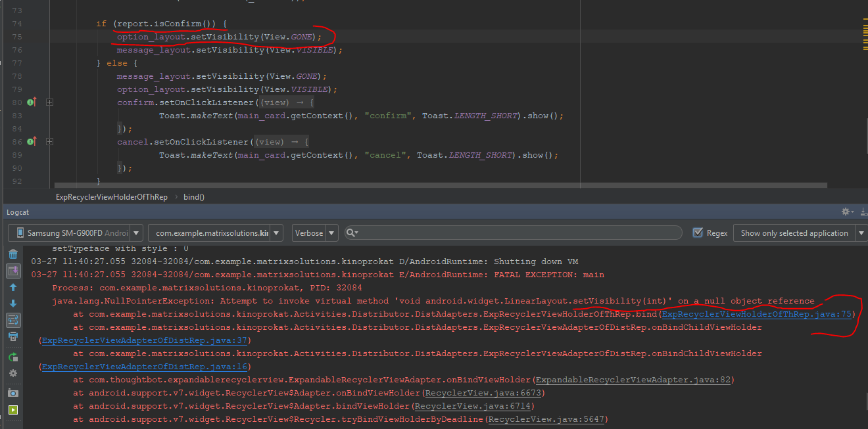The height and width of the screenshot is (429, 868).
Task: Select the bind() breadcrumb item
Action: (193, 197)
